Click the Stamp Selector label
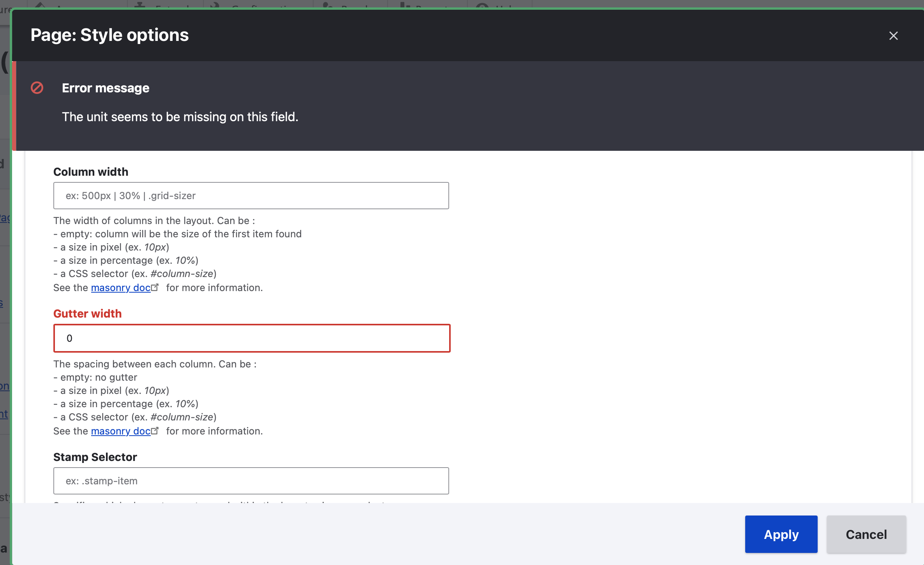The width and height of the screenshot is (924, 565). (x=95, y=457)
